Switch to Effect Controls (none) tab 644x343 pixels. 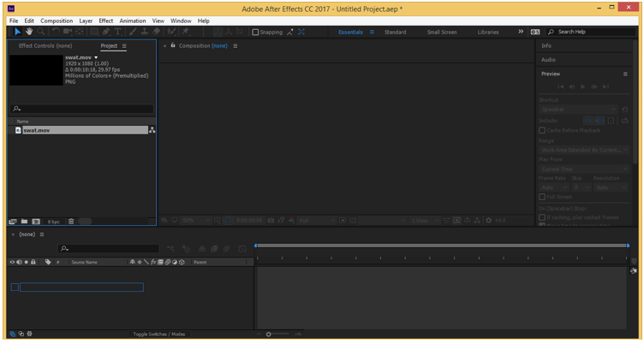click(45, 45)
